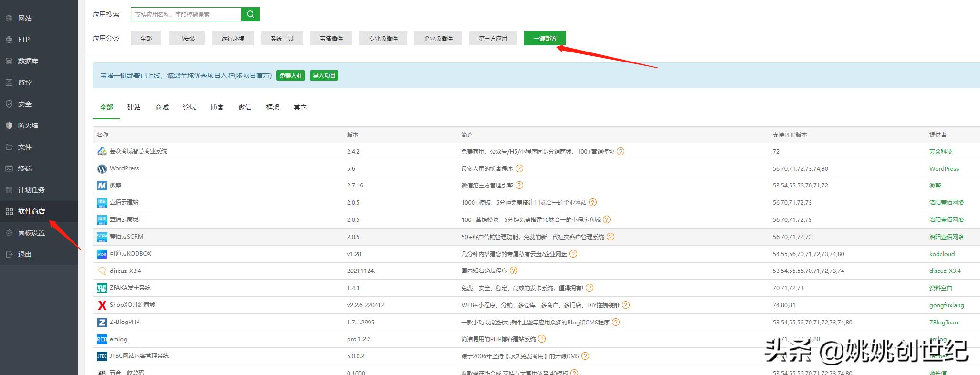Viewport: 980px width, 375px height.
Task: Filter apps by 系统工具
Action: [282, 38]
